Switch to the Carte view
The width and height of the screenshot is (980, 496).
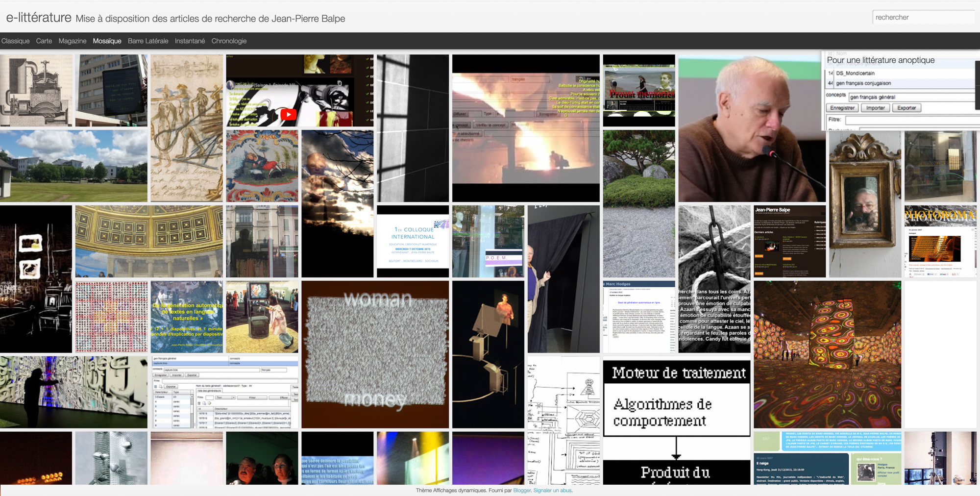point(44,41)
